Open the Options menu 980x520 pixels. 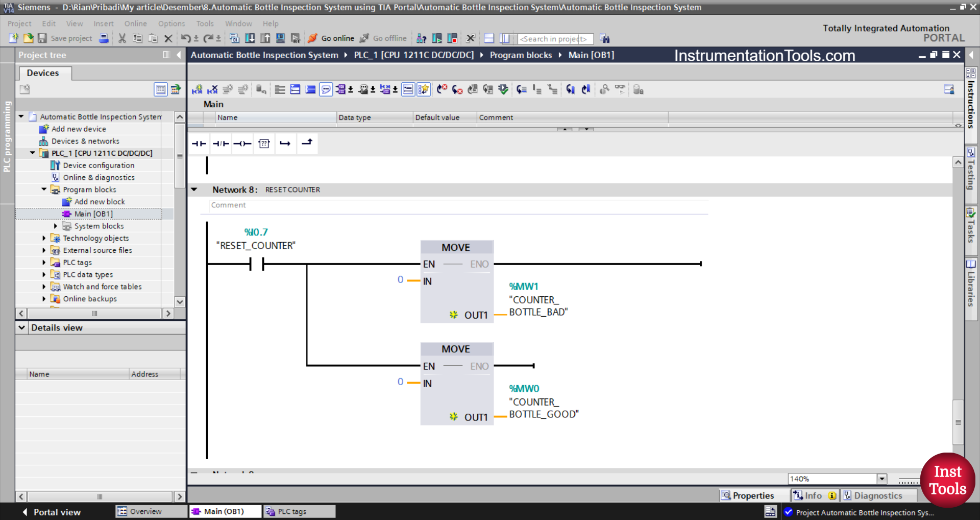171,23
